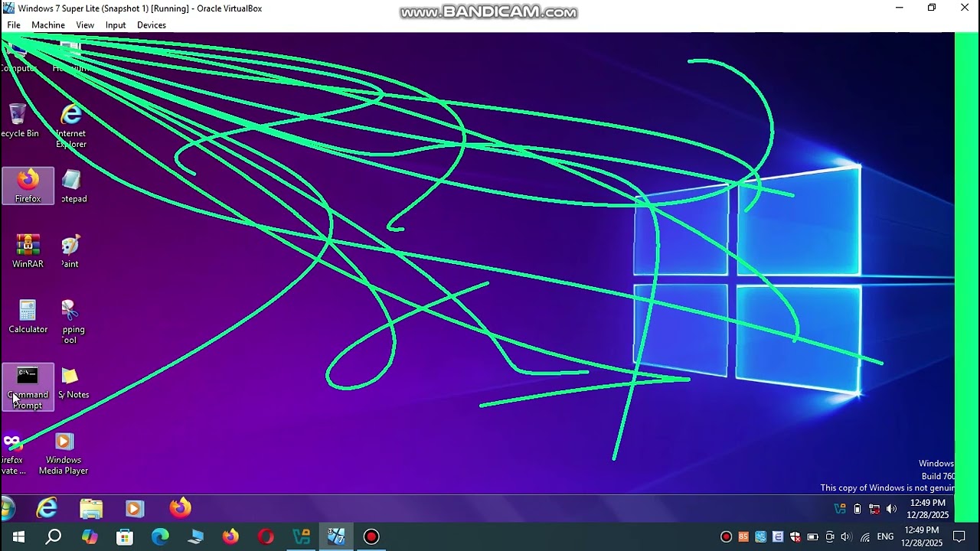Open Microsoft Store from the host taskbar
Screen dimensions: 980x551
click(125, 536)
